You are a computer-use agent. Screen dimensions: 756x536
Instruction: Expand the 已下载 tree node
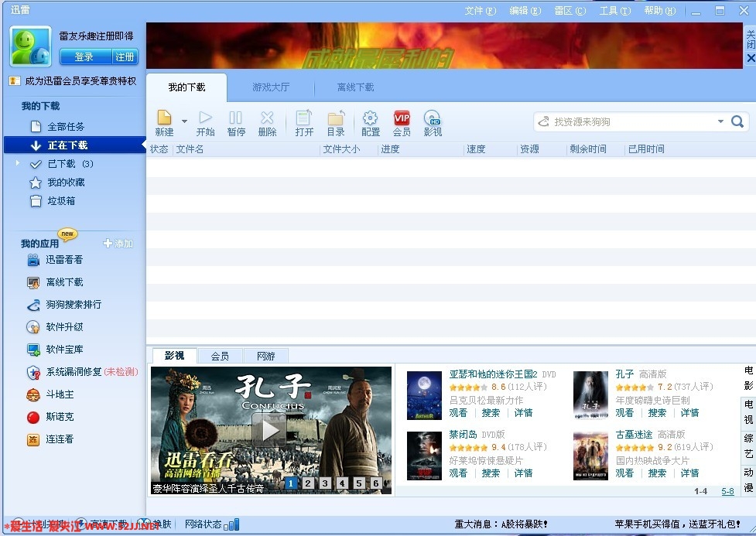click(x=18, y=163)
